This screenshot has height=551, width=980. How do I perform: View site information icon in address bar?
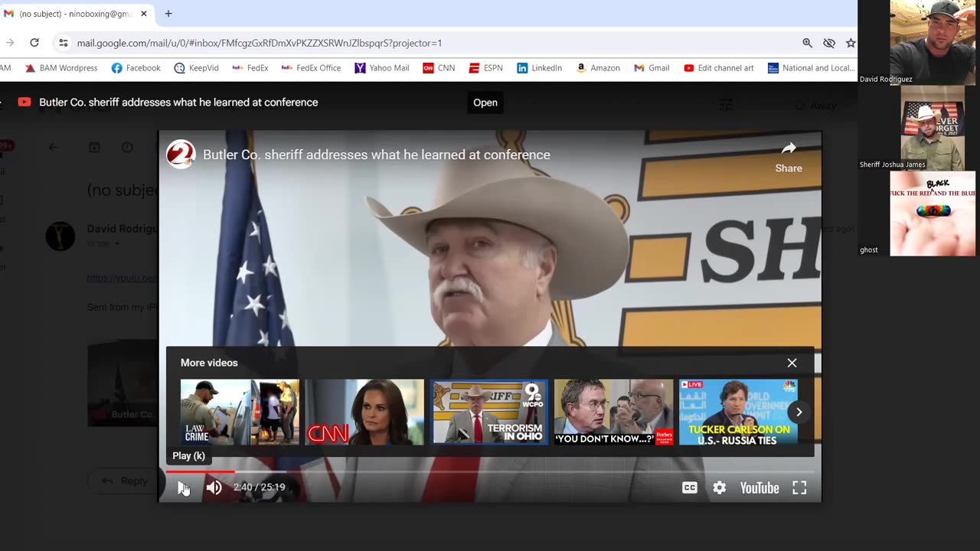64,43
